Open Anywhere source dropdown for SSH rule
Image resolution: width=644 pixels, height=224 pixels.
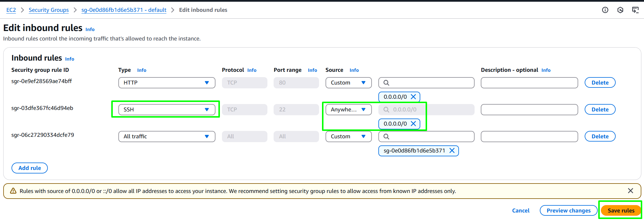(349, 110)
